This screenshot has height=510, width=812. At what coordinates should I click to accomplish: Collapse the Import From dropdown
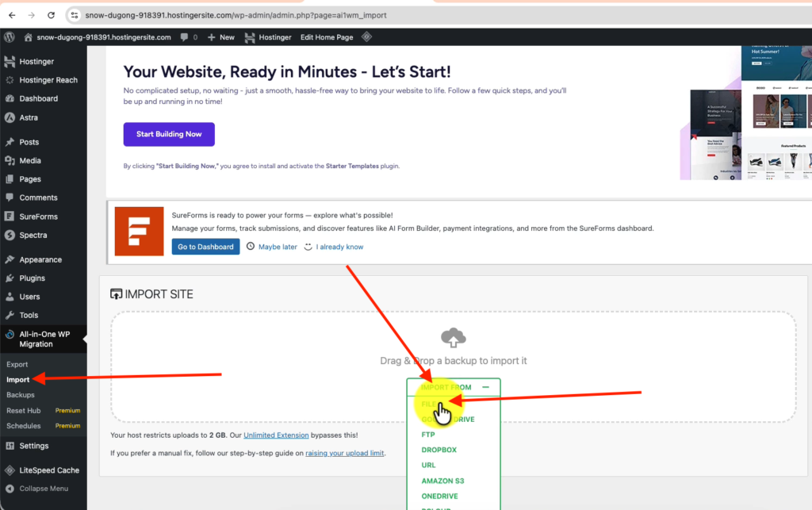[485, 387]
